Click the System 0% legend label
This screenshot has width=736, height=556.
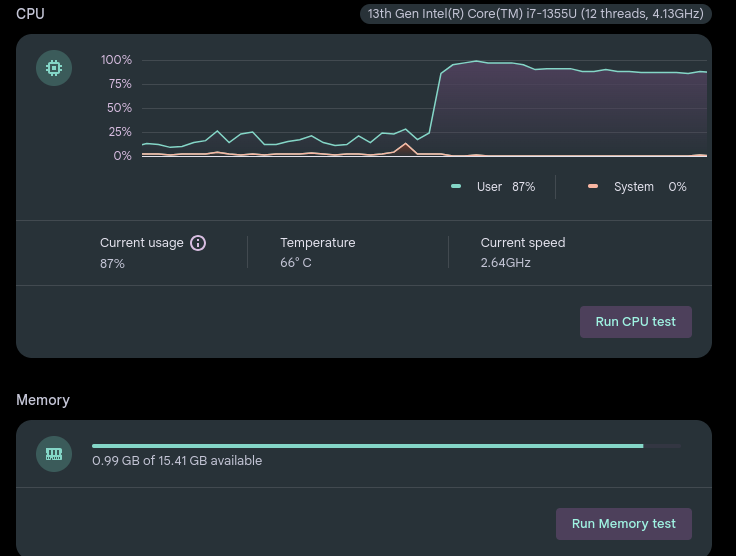click(x=649, y=187)
